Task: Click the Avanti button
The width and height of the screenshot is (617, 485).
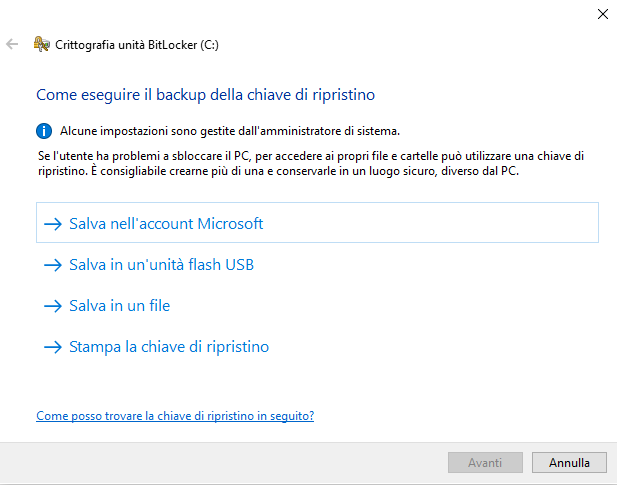Action: pos(485,463)
